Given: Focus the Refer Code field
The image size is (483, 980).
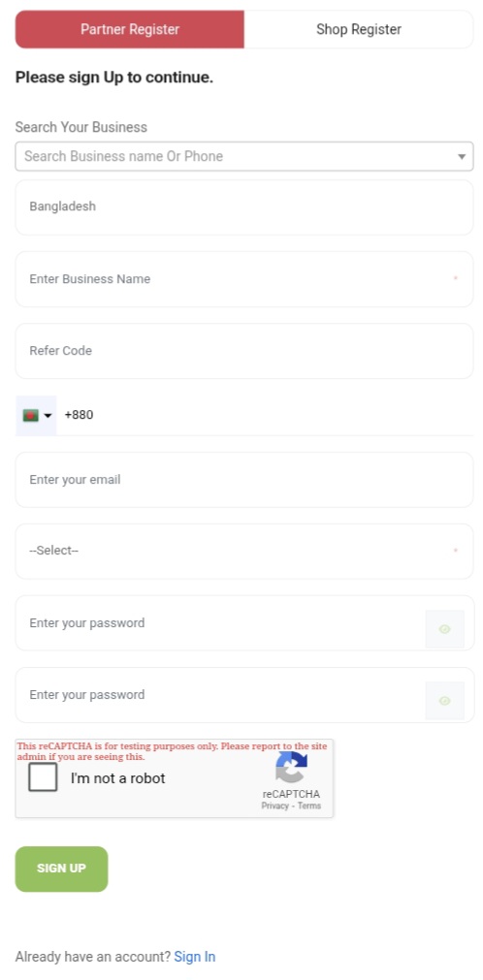Looking at the screenshot, I should [x=244, y=351].
